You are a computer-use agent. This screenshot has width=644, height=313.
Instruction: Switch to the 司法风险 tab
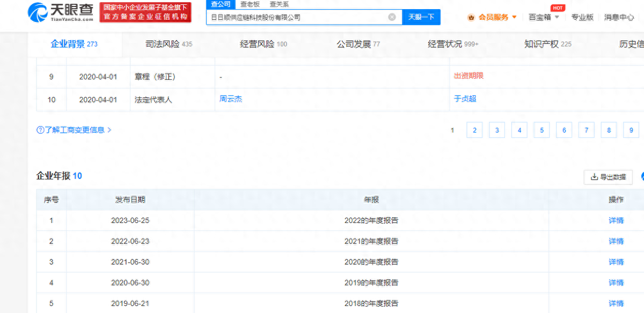click(x=169, y=44)
